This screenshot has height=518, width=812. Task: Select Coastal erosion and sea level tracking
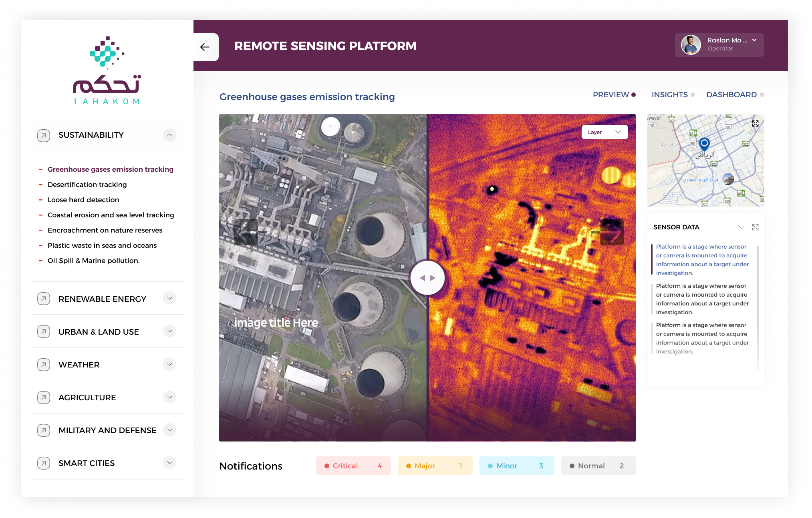pos(111,215)
